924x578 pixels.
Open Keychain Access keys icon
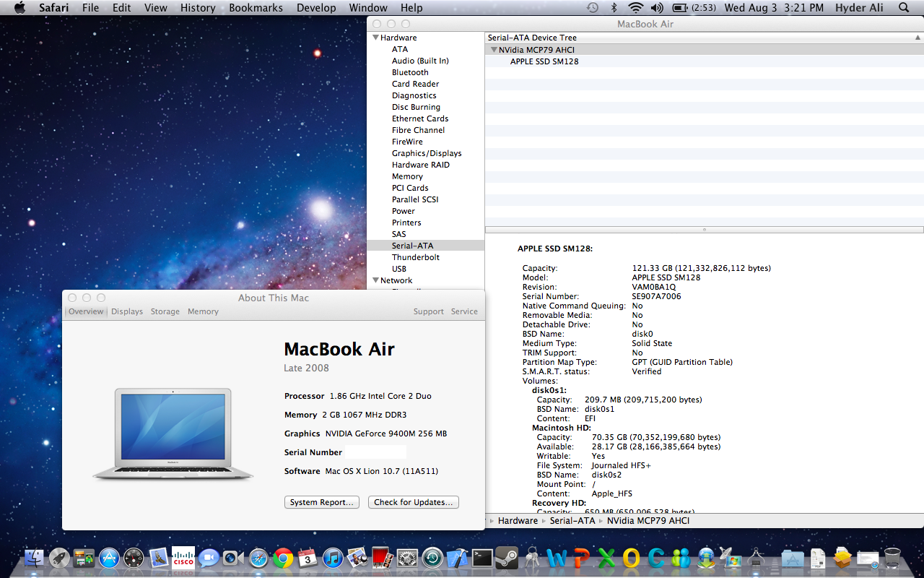tap(532, 558)
